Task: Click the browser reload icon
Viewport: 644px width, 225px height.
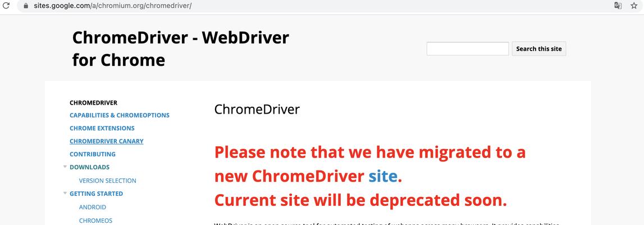Action: point(6,6)
